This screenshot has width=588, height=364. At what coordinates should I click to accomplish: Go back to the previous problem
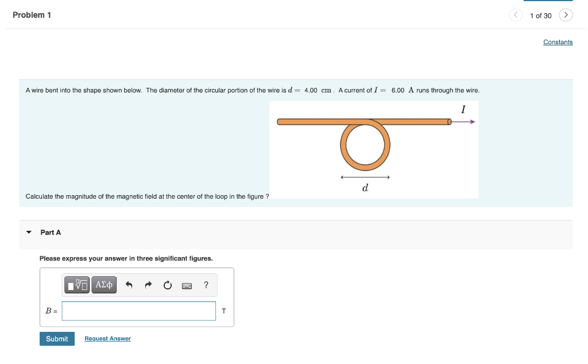point(516,15)
